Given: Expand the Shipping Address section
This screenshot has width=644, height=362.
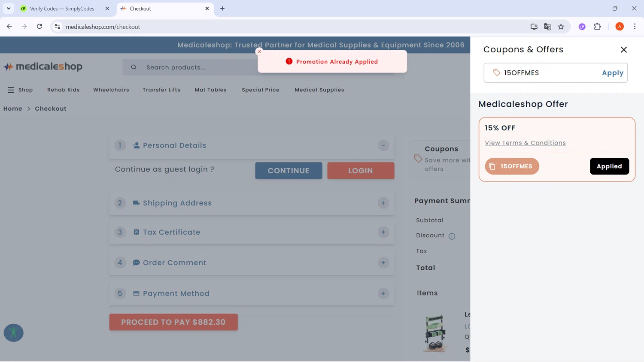Looking at the screenshot, I should 383,203.
